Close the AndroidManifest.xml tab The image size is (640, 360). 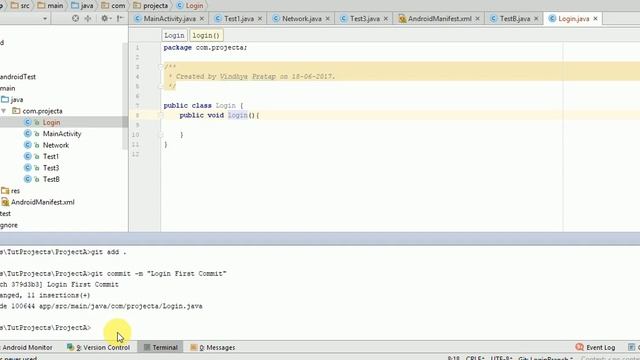point(477,19)
